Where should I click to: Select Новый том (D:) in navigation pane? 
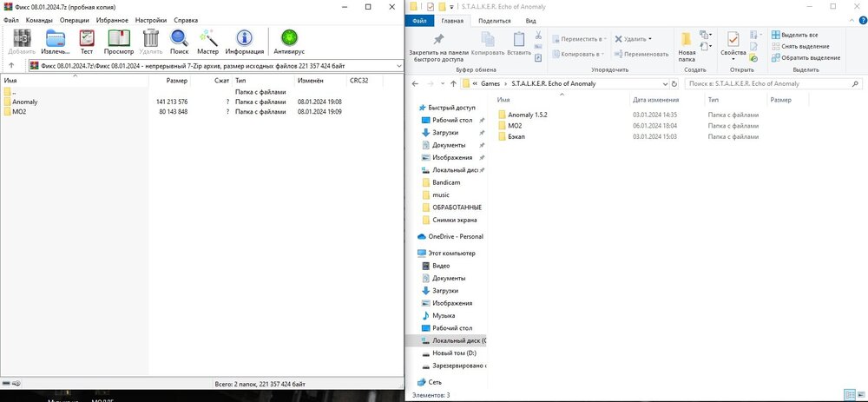[x=451, y=353]
